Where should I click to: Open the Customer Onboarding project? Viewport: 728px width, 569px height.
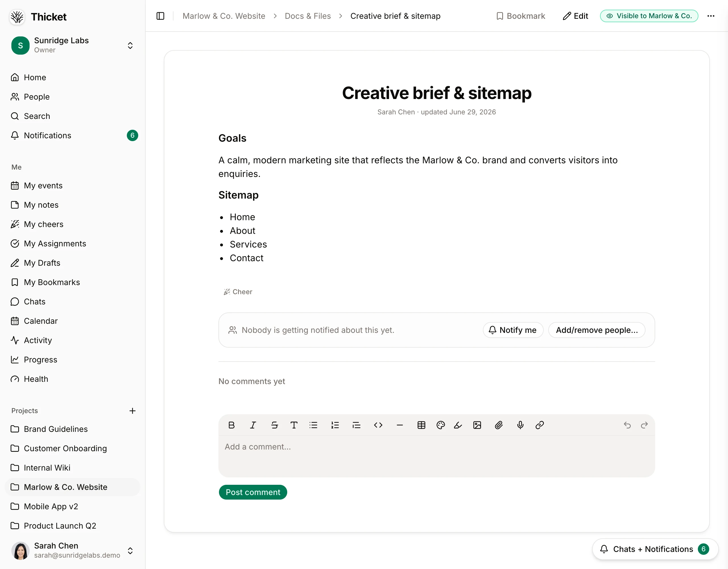72,448
